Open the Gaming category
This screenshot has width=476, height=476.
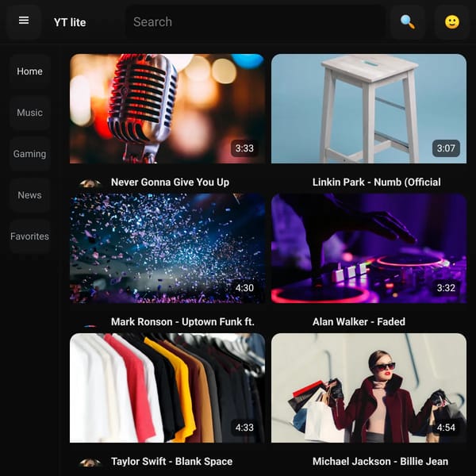[x=30, y=154]
